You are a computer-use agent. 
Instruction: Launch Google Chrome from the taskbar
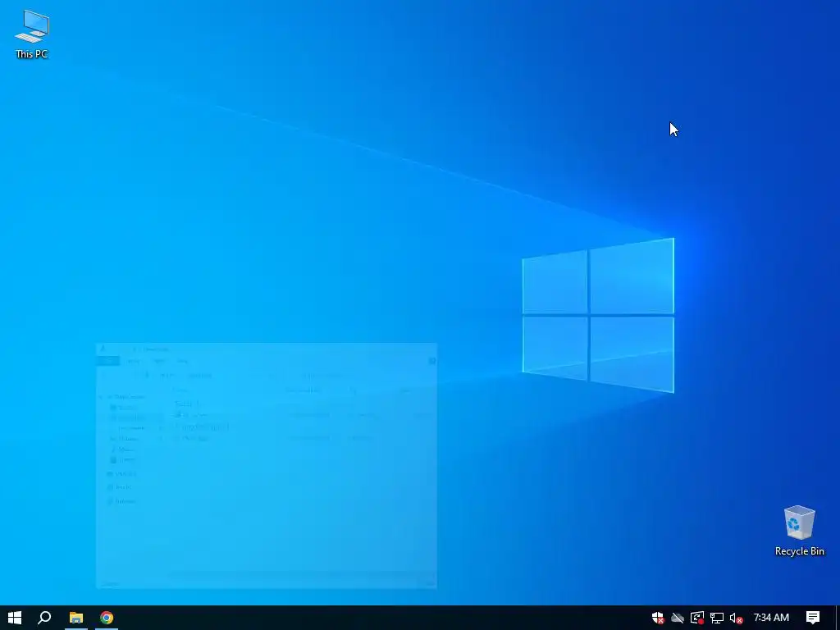[x=107, y=618]
